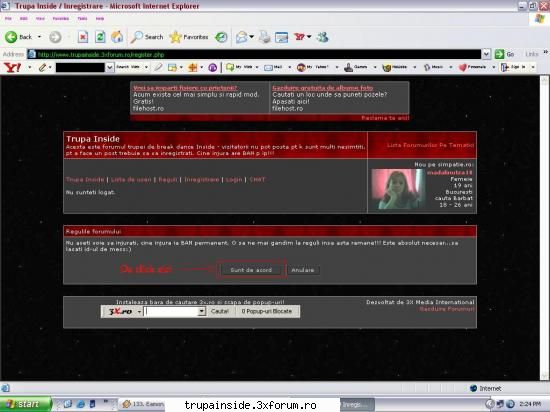
Task: Click the green Go button beside the address bar
Action: (x=504, y=54)
